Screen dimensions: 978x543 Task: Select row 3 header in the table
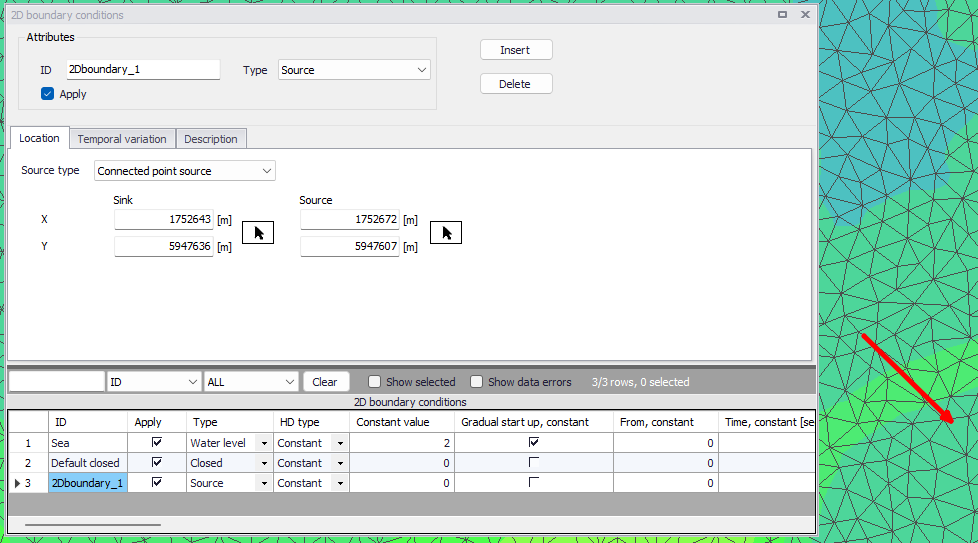[28, 483]
